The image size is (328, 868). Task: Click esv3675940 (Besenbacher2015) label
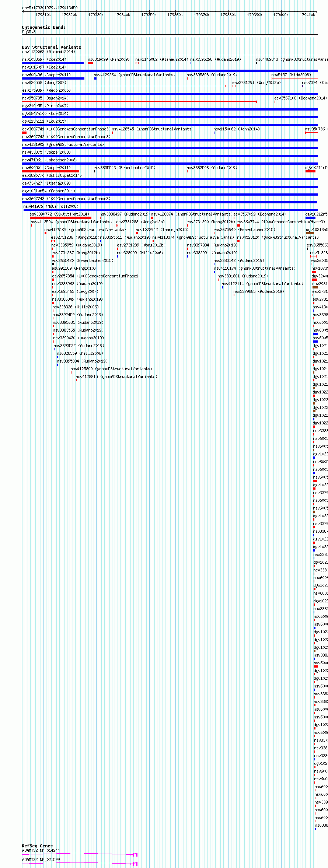click(x=244, y=230)
